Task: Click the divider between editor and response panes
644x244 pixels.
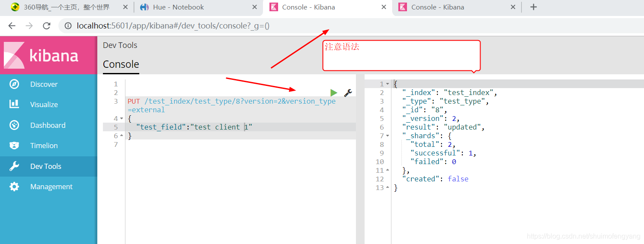Action: point(360,159)
